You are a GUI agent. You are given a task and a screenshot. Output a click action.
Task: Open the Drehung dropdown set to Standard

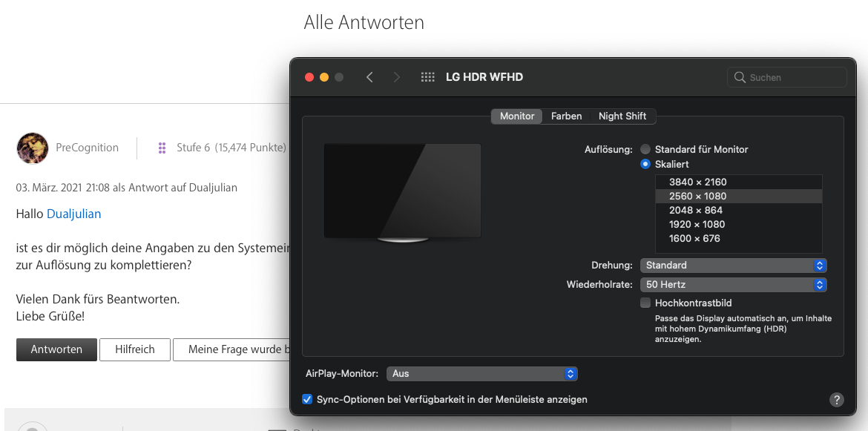coord(734,265)
